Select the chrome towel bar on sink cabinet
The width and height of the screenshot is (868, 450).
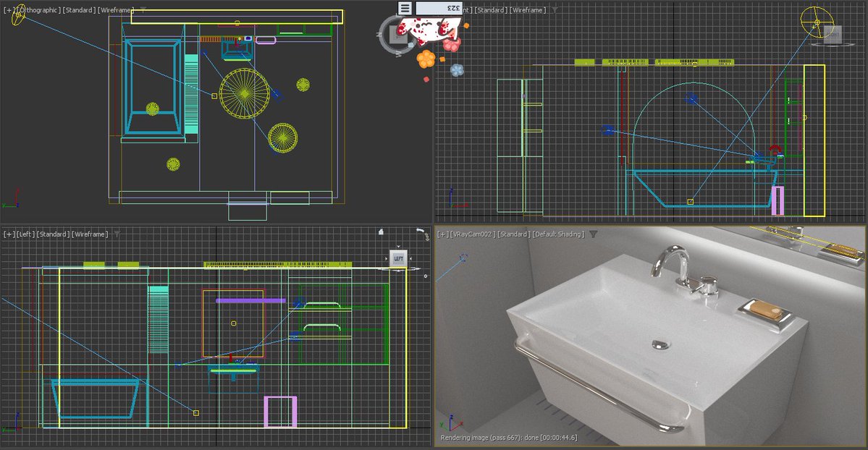click(x=598, y=388)
